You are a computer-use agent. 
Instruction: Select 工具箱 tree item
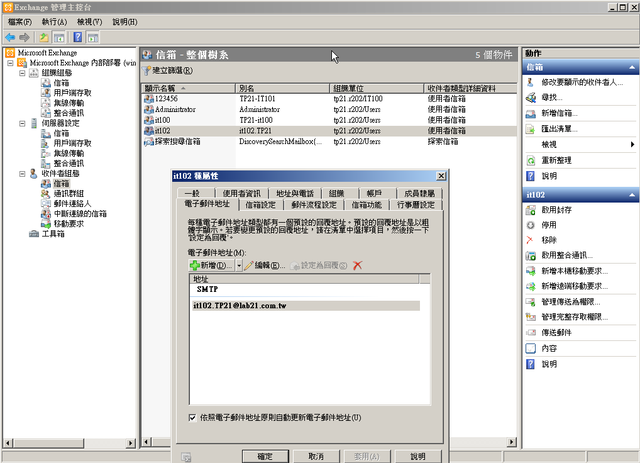(x=53, y=234)
